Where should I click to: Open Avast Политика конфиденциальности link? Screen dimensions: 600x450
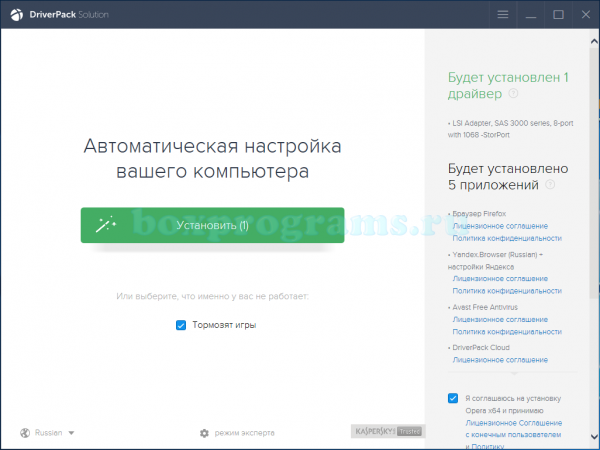(507, 332)
